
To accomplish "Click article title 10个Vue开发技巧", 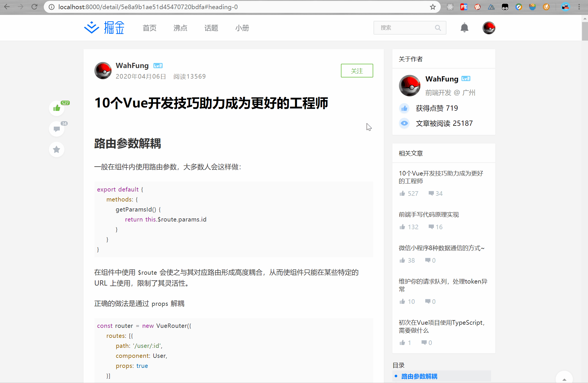I will 211,103.
